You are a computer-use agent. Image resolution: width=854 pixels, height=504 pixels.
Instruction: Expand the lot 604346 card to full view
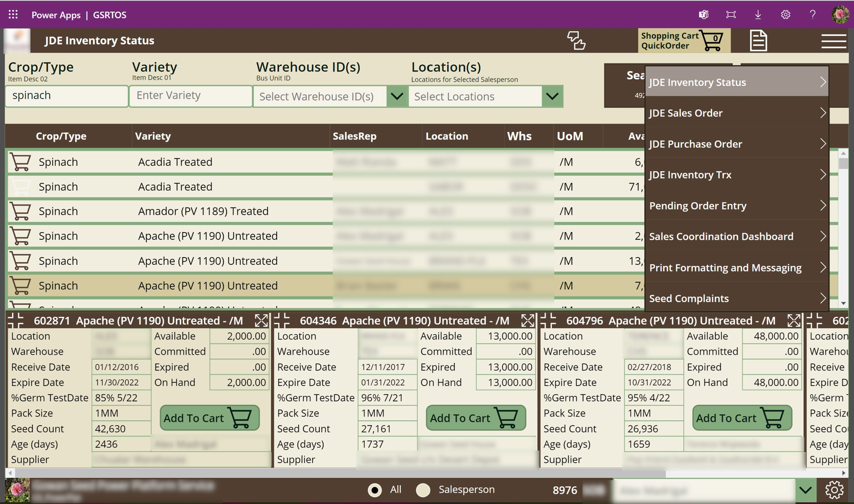[x=528, y=320]
